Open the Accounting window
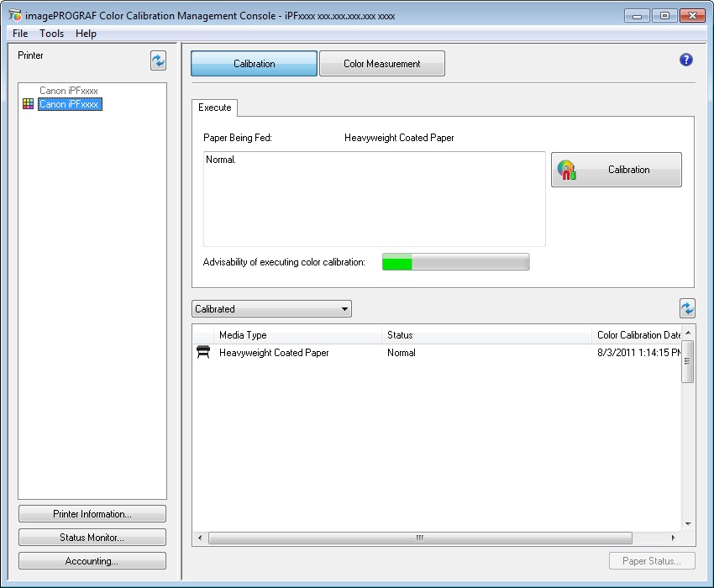This screenshot has height=588, width=714. tap(92, 561)
